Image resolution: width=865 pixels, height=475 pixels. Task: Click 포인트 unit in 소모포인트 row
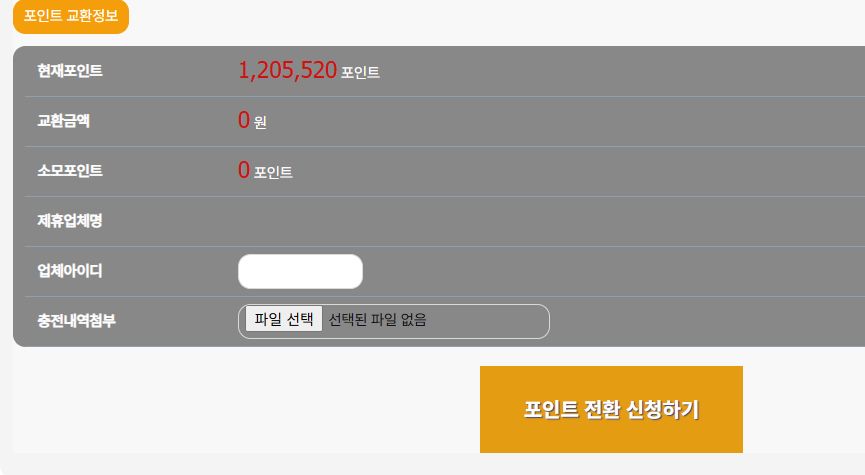(x=273, y=173)
